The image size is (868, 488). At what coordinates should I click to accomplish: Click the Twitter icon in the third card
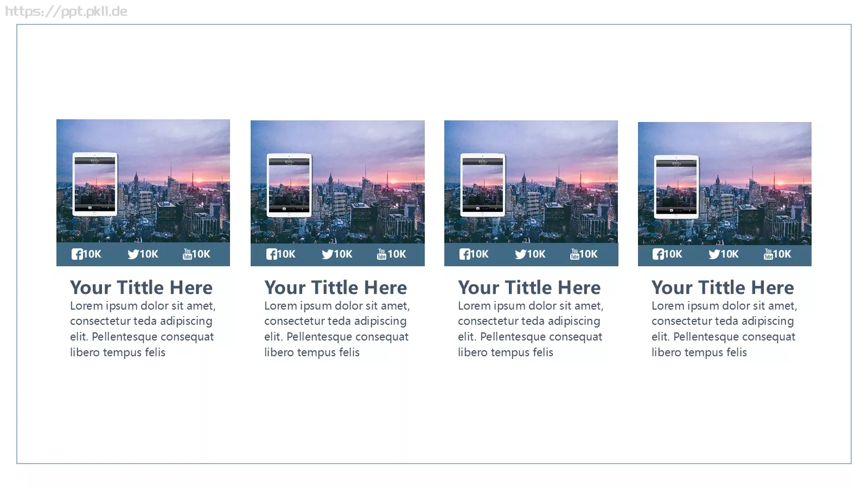pos(521,254)
